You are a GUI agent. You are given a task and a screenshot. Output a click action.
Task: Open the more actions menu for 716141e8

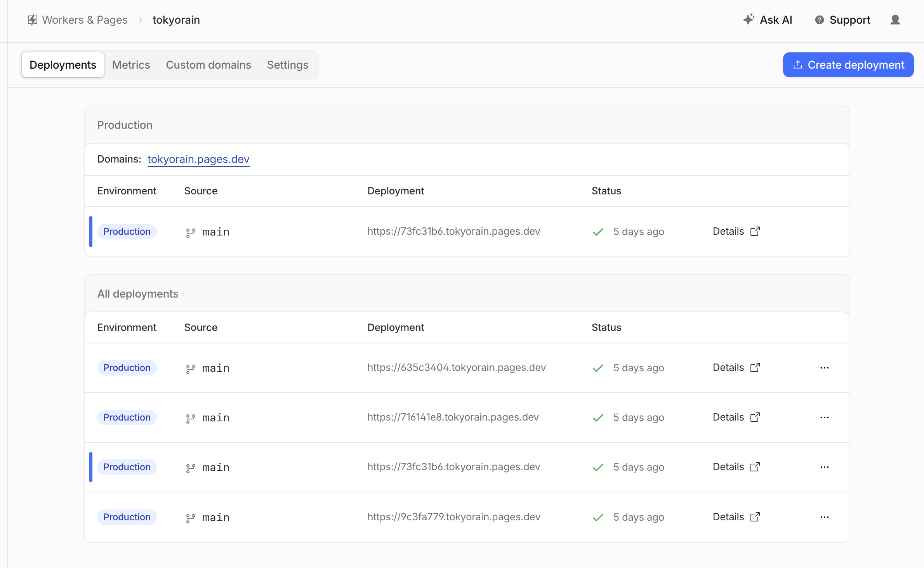(825, 417)
